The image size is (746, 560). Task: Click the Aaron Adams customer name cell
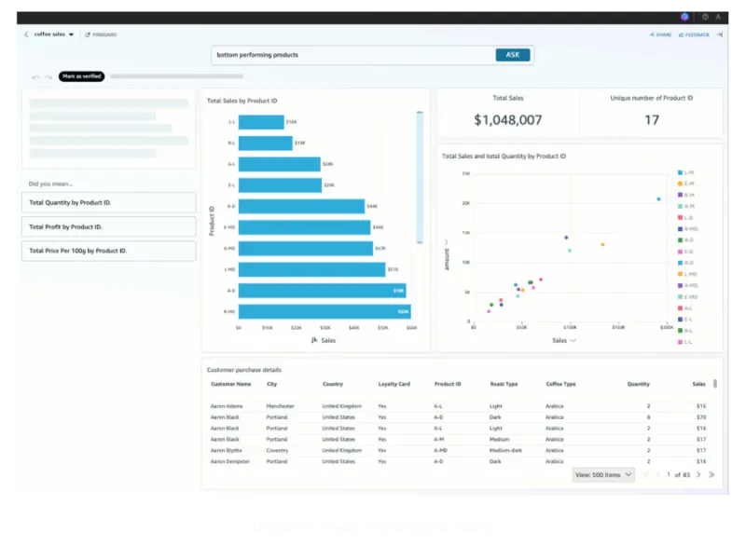tap(227, 406)
